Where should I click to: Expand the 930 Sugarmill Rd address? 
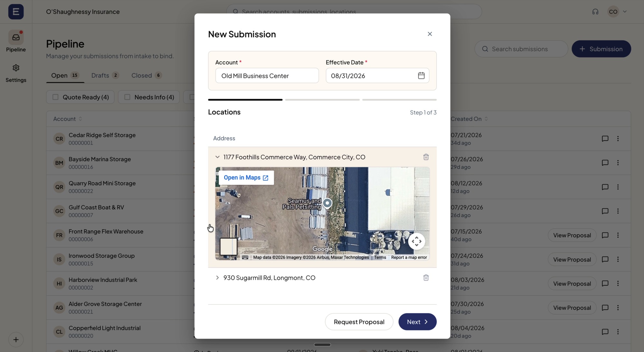tap(217, 278)
